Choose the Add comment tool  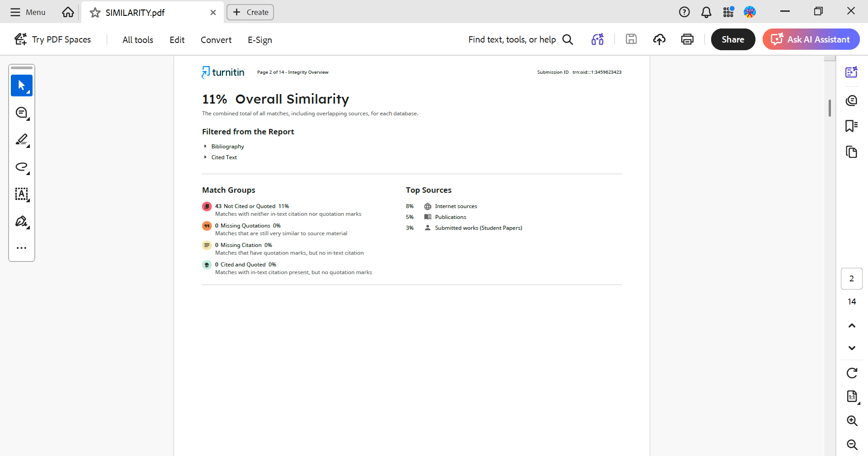click(x=21, y=113)
